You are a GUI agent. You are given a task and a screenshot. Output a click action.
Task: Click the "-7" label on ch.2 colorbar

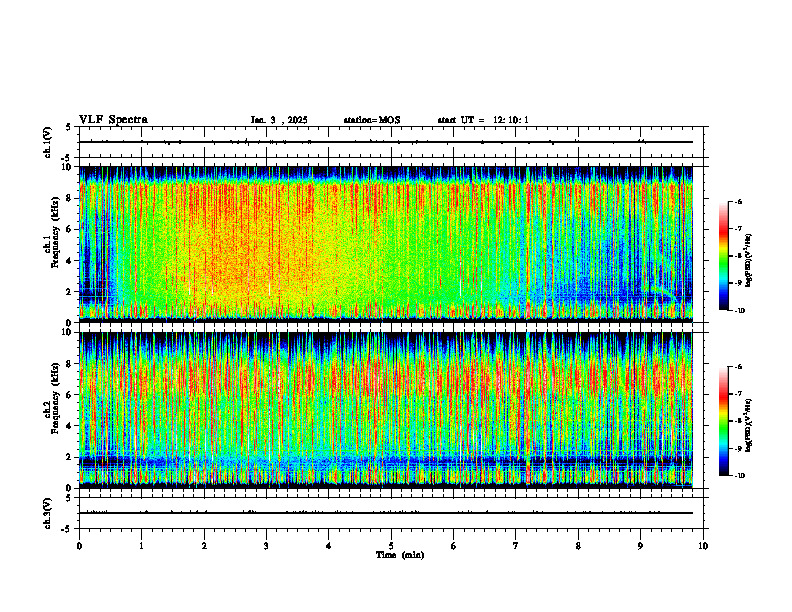(738, 394)
